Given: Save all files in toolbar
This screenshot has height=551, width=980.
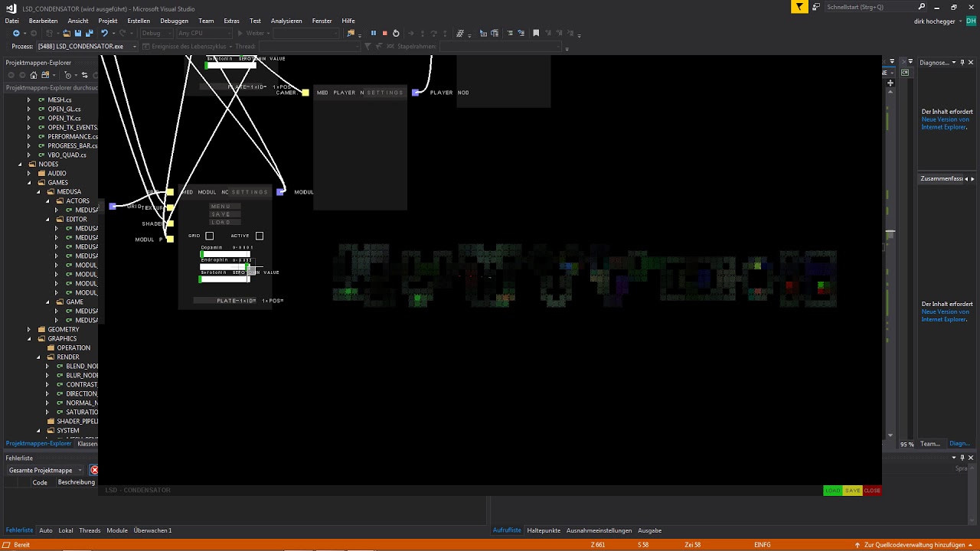Looking at the screenshot, I should (89, 34).
